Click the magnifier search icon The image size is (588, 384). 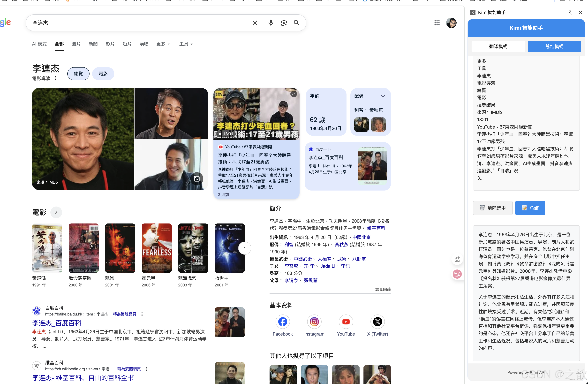pyautogui.click(x=296, y=23)
